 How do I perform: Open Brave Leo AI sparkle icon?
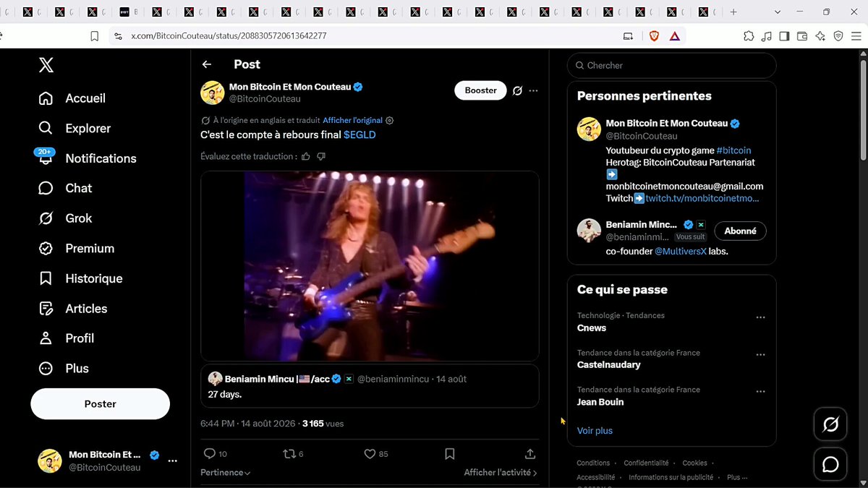(x=820, y=35)
